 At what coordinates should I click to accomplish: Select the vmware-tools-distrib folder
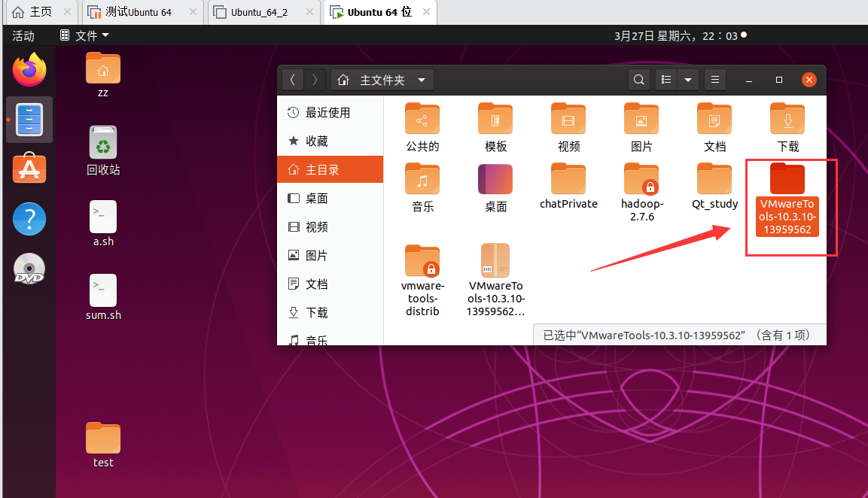(422, 281)
